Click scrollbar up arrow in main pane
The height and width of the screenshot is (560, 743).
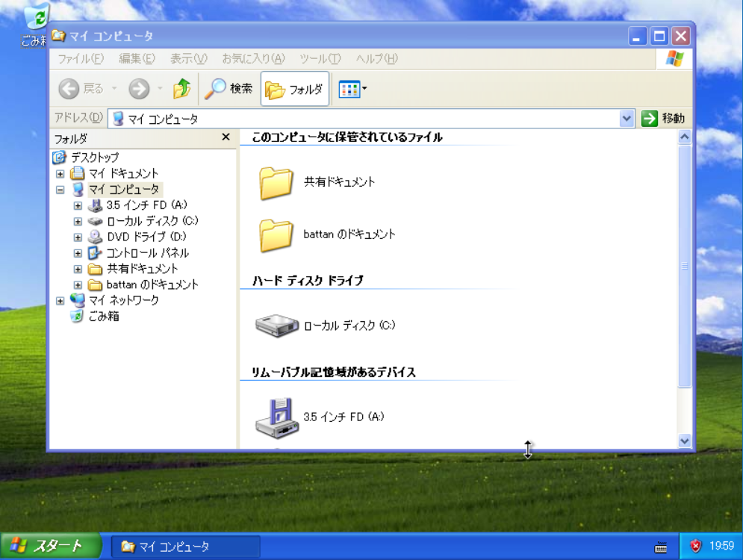coord(684,137)
